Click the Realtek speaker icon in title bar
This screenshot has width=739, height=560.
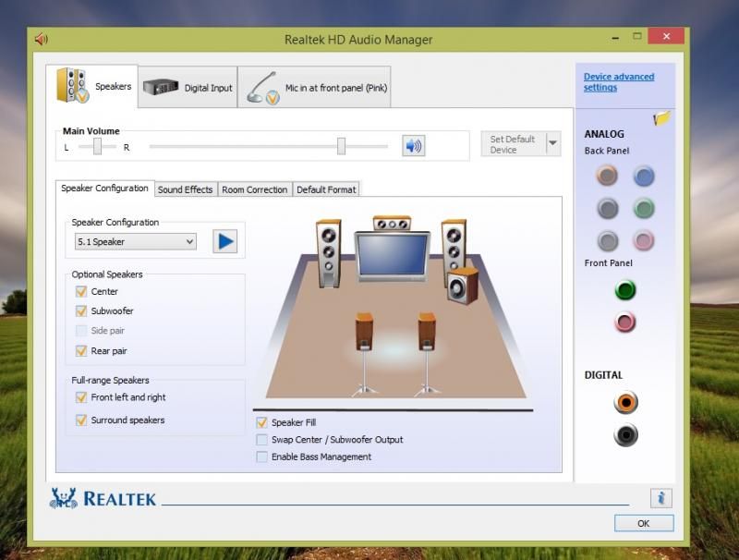click(x=42, y=39)
